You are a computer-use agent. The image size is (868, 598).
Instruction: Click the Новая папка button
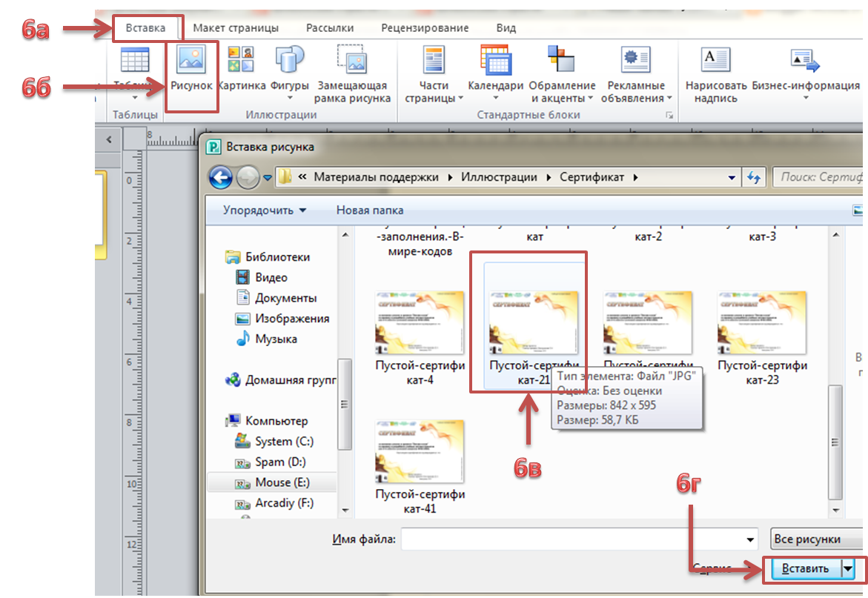370,210
